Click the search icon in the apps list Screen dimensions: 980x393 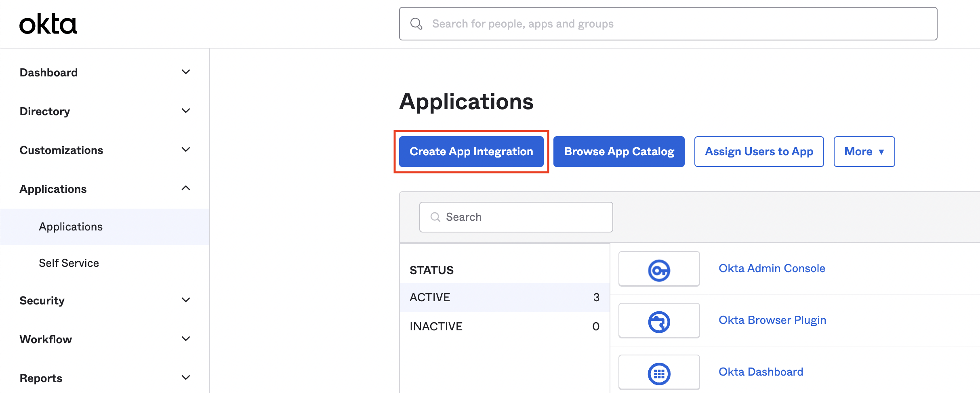435,217
